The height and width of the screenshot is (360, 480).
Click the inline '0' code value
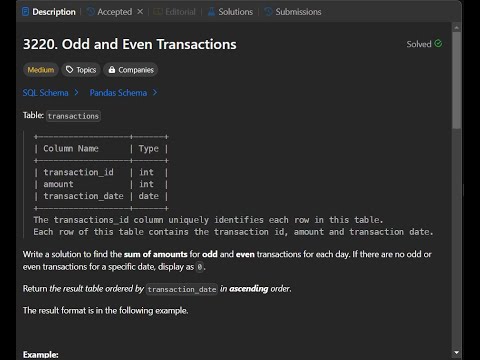pos(199,267)
